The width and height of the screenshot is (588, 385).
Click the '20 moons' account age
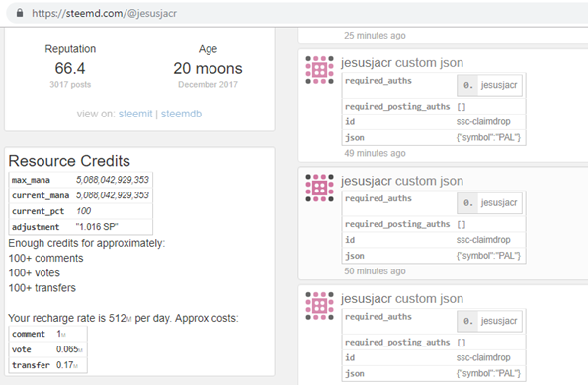(x=208, y=68)
